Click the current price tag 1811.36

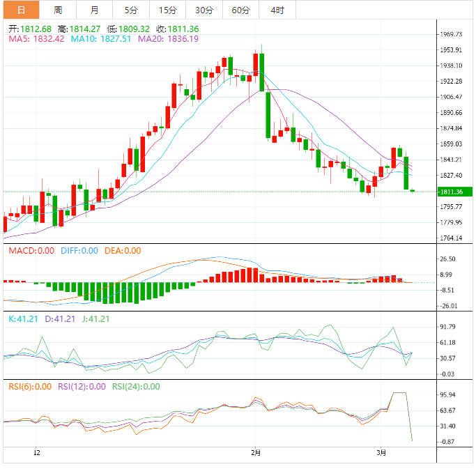click(x=451, y=192)
